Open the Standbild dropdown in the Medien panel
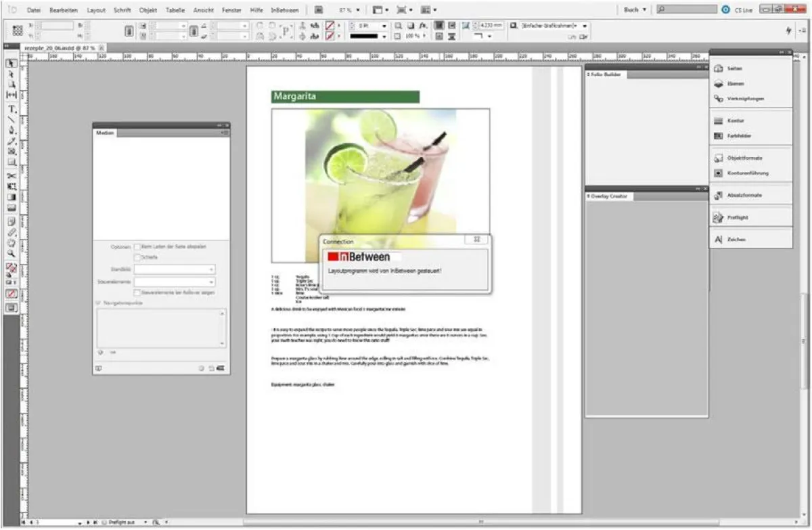This screenshot has width=812, height=530. 211,269
